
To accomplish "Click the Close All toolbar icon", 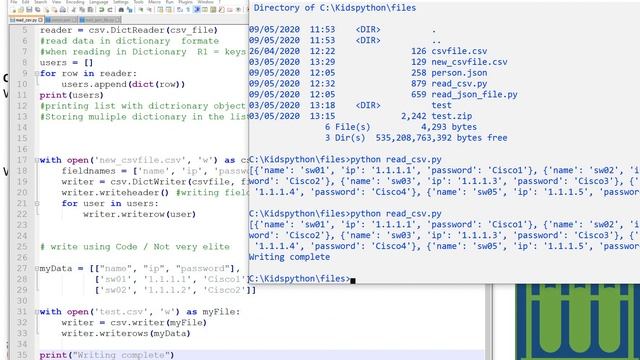I will [x=55, y=9].
